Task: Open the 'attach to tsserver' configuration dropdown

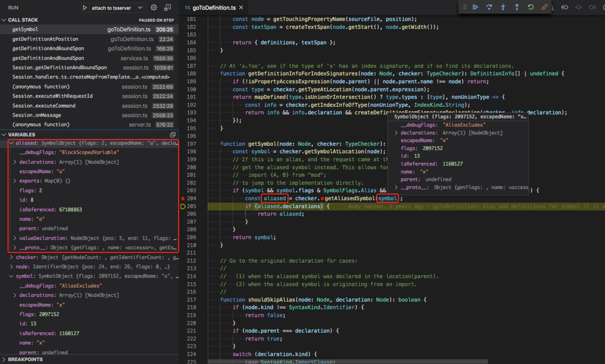Action: [x=140, y=8]
